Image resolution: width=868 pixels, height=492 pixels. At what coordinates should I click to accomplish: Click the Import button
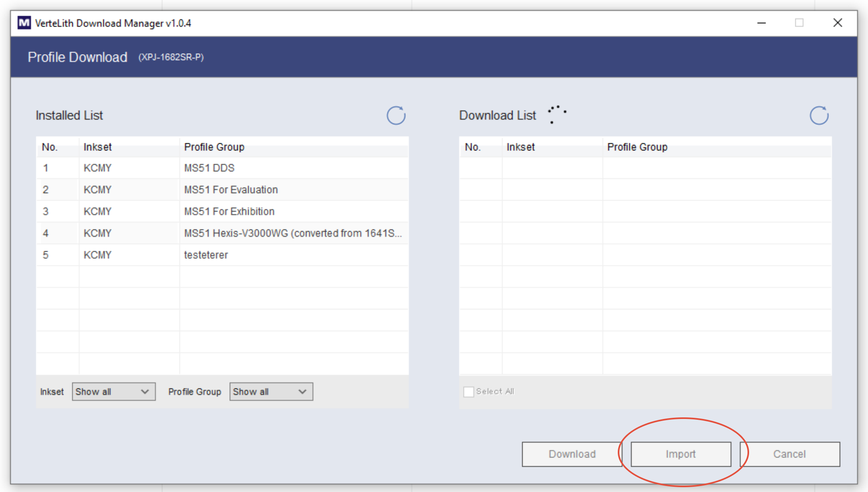(x=680, y=454)
